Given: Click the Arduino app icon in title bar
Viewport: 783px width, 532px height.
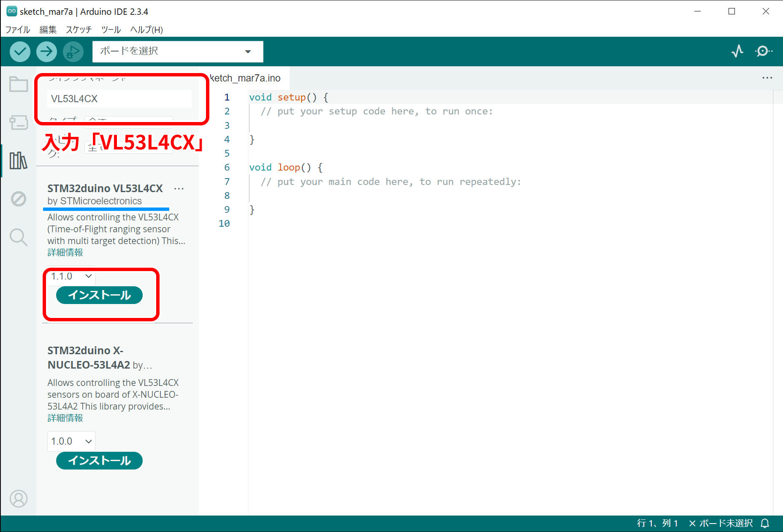Looking at the screenshot, I should (x=11, y=11).
